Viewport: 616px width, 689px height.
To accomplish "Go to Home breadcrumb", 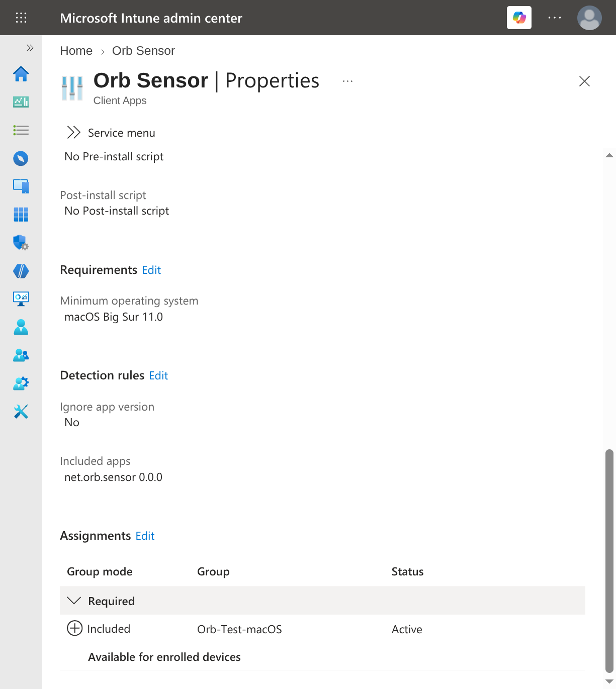I will 76,51.
